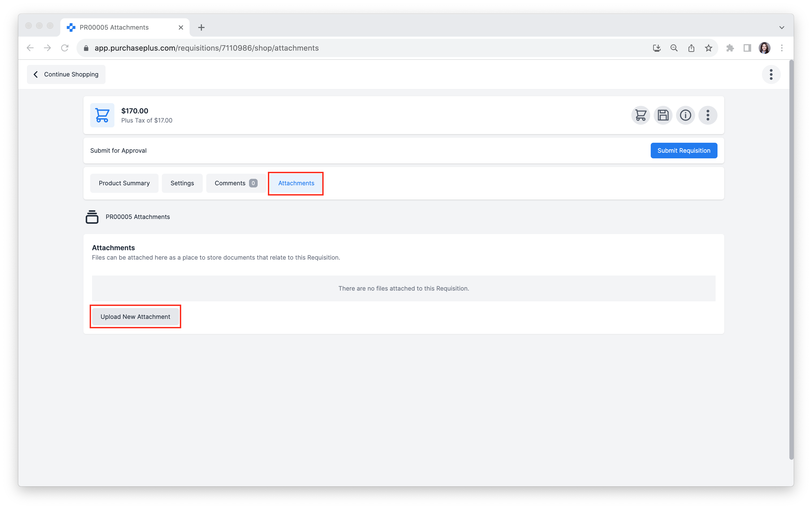The image size is (812, 509).
Task: Click the empty attachments area message
Action: tap(403, 288)
